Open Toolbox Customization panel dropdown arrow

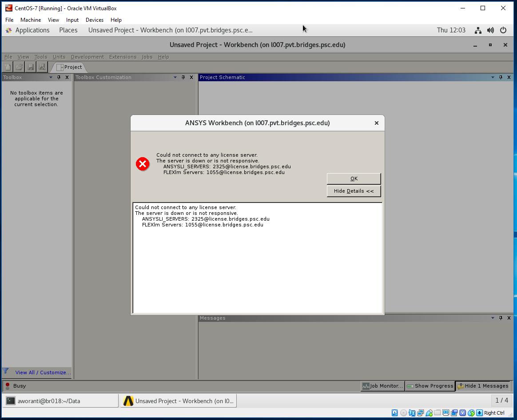pyautogui.click(x=175, y=77)
